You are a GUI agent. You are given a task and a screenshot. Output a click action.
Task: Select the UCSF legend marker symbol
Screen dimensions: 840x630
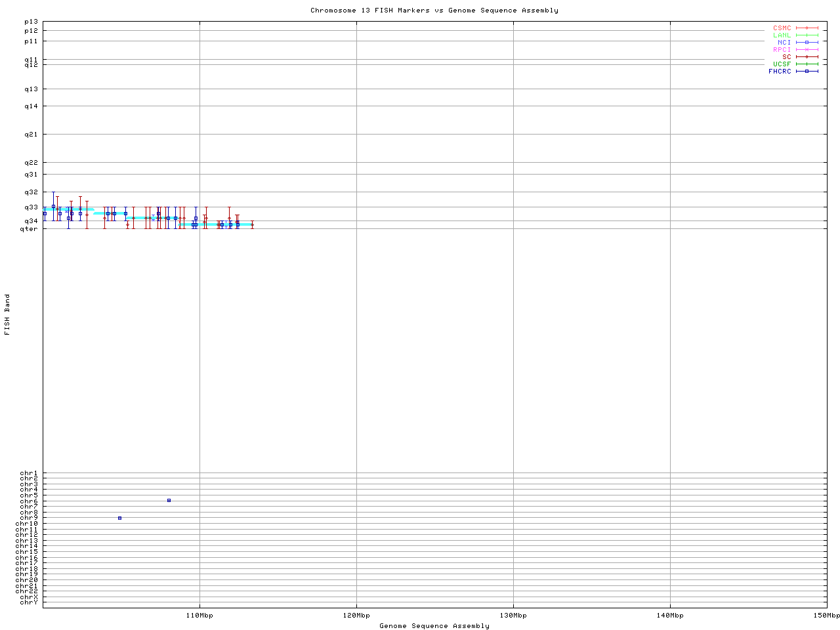(x=807, y=64)
